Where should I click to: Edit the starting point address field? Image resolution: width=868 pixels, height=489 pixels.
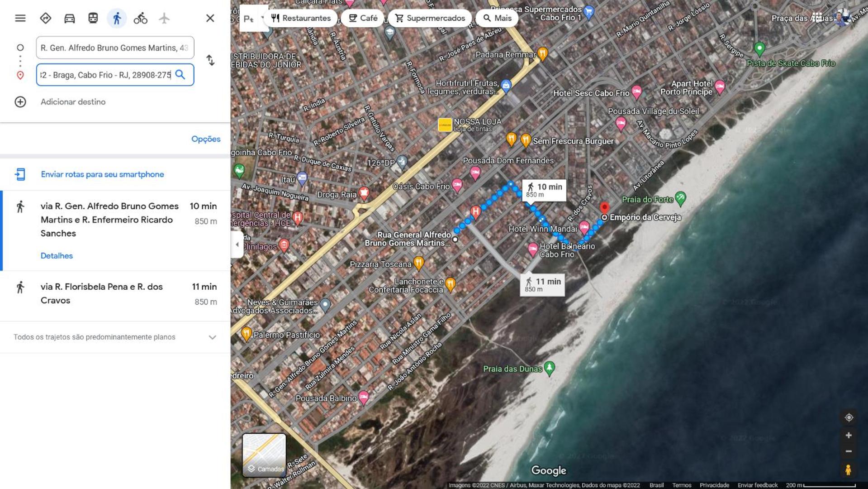pyautogui.click(x=115, y=48)
